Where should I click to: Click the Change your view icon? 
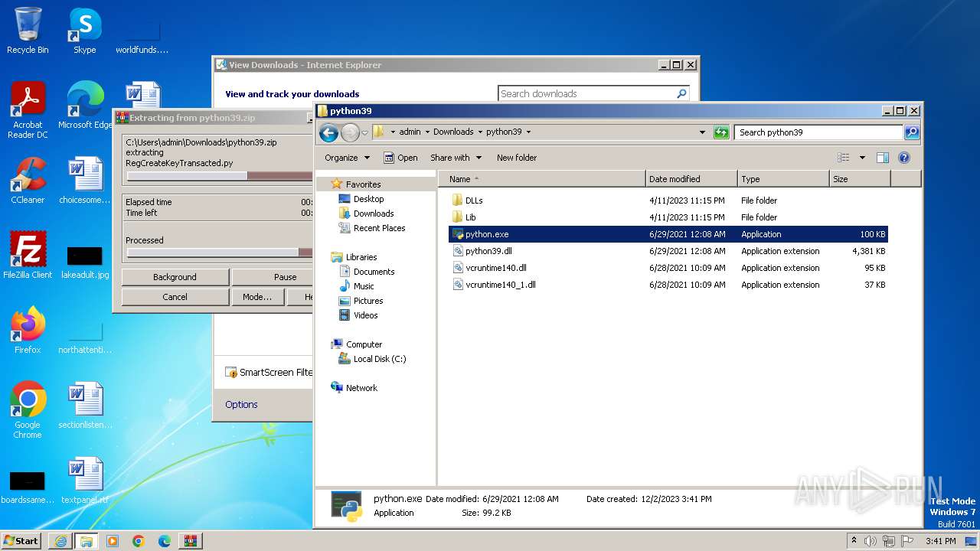pos(843,158)
